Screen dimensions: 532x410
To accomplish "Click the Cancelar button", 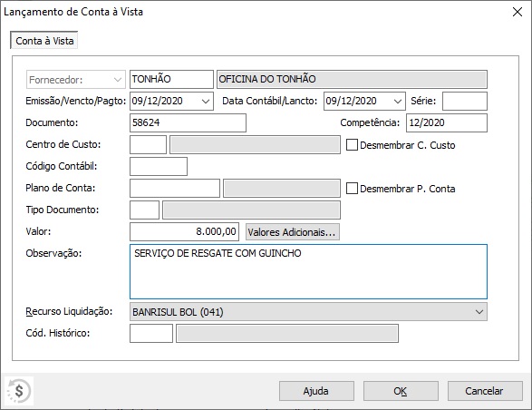I will [485, 391].
